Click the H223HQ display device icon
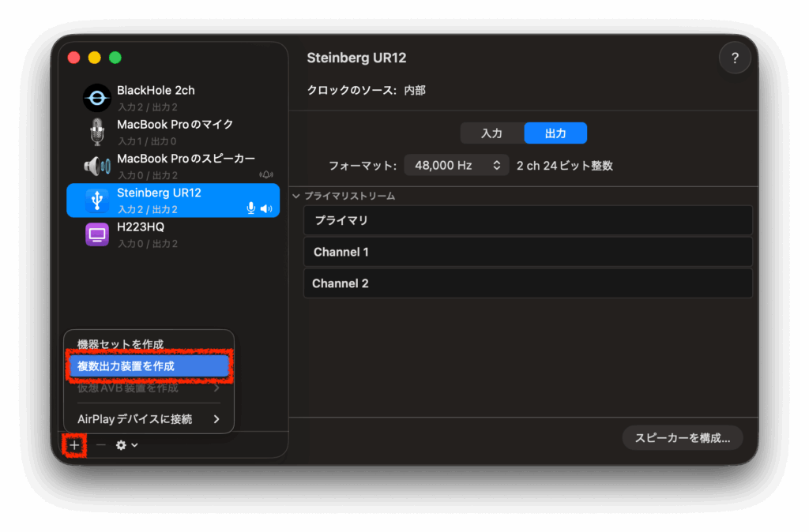 point(97,234)
